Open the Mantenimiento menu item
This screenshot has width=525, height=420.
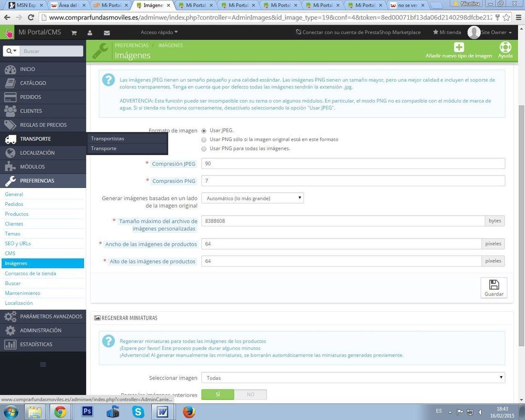tap(22, 293)
